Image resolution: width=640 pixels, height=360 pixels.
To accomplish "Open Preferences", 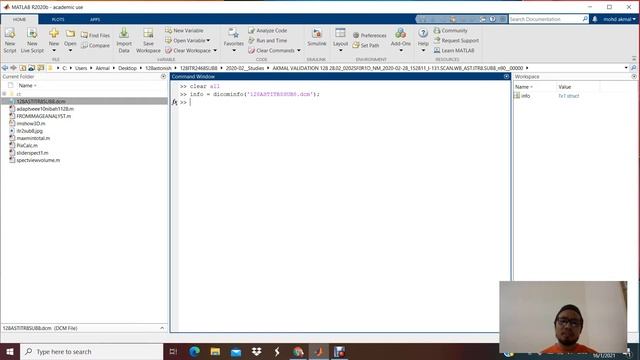I will coord(369,36).
